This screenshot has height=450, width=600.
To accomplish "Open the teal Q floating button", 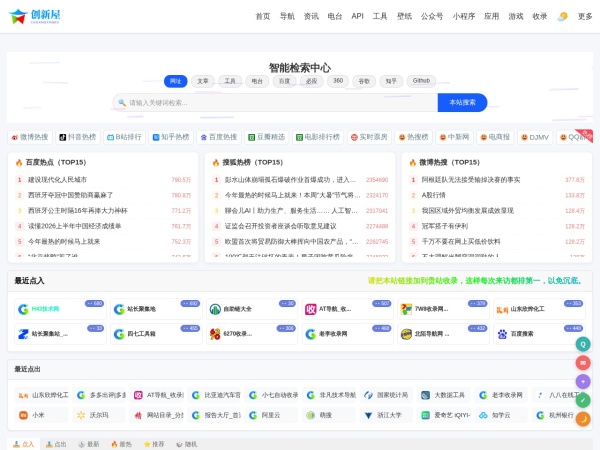I will 583,344.
